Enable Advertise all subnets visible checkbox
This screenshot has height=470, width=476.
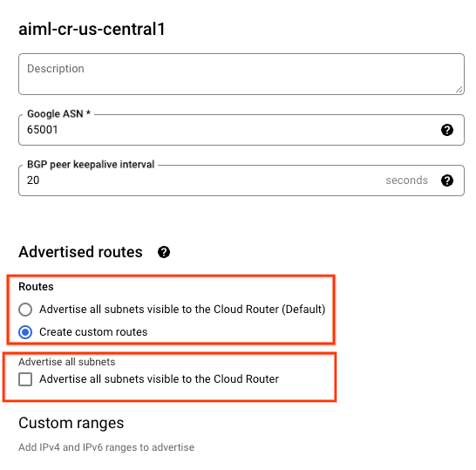click(x=25, y=379)
